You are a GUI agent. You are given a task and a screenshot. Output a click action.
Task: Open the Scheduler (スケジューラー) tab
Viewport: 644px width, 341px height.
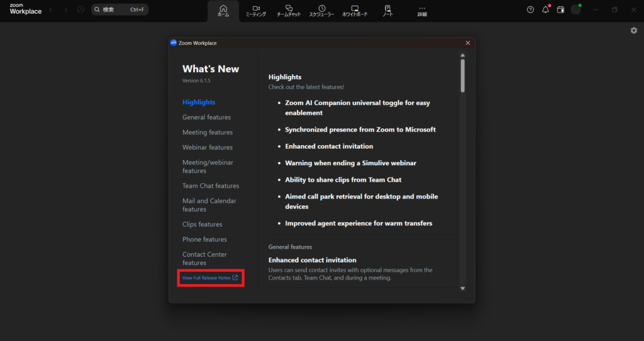pos(321,11)
